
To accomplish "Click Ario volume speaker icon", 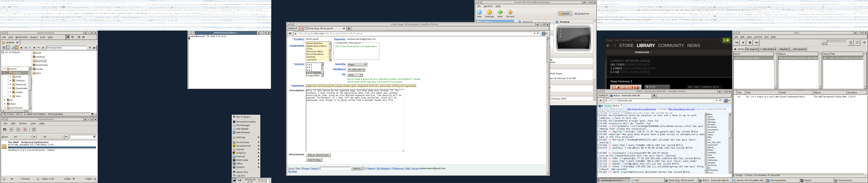I will click(x=864, y=43).
